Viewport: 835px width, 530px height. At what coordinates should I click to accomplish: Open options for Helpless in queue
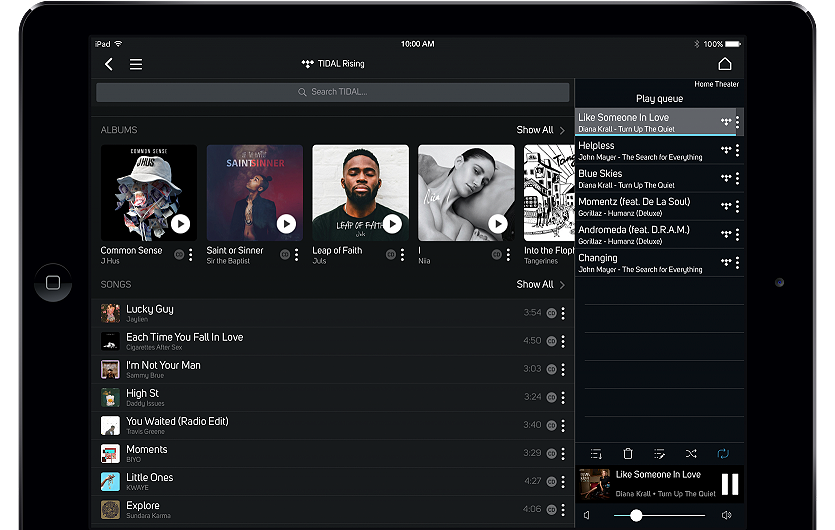(x=738, y=151)
